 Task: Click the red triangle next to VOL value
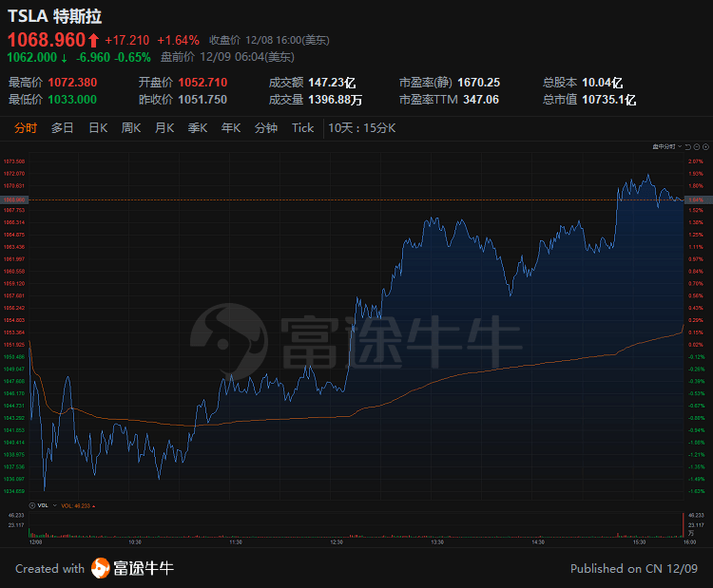tap(94, 505)
